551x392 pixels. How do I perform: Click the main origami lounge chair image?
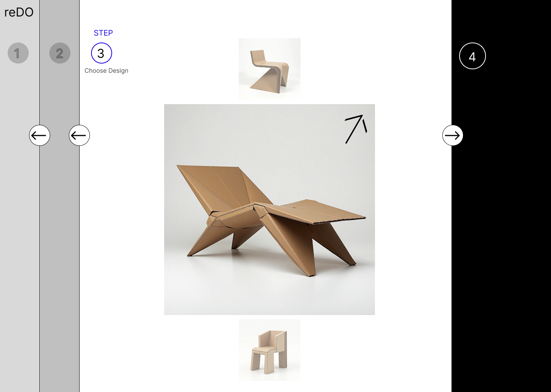point(269,209)
